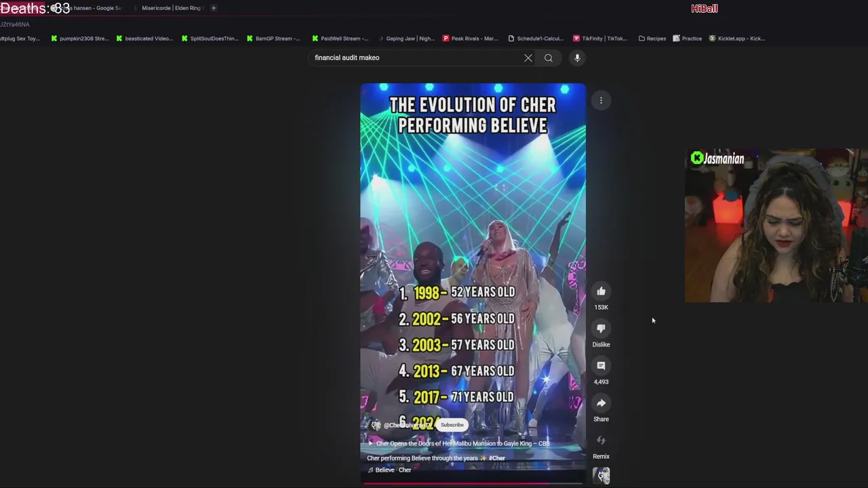Open the Remix option for this Short
Screen dimensions: 868x488
[x=601, y=441]
